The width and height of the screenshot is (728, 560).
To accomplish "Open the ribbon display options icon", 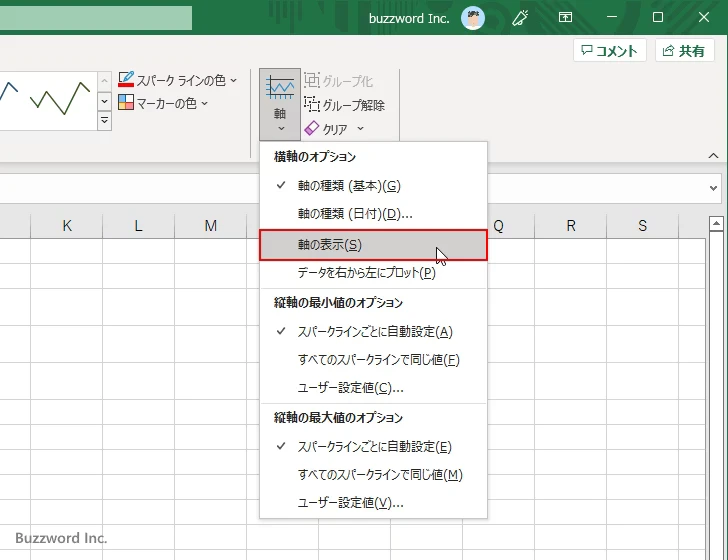I will coord(566,17).
